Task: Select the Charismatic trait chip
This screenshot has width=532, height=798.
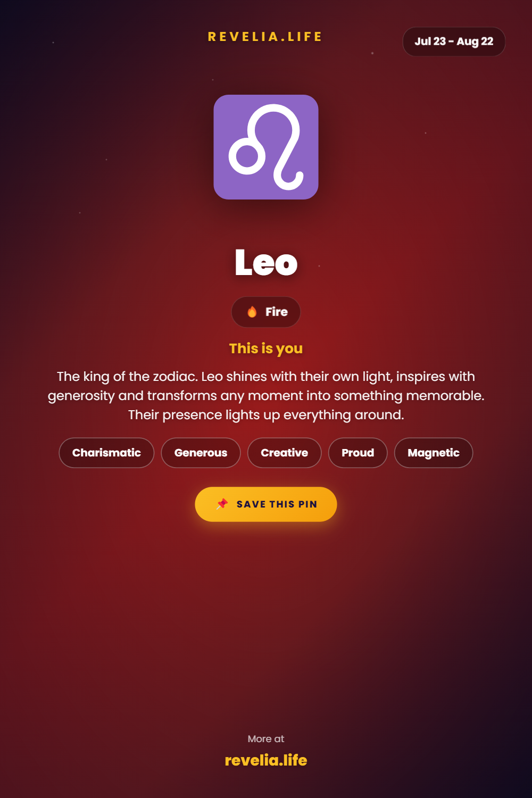Action: pos(106,453)
